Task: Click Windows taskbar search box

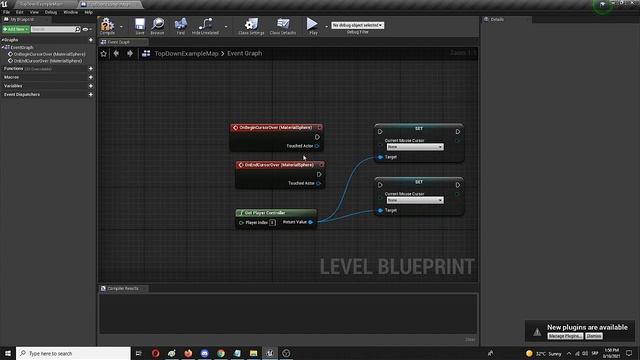Action: [73, 353]
